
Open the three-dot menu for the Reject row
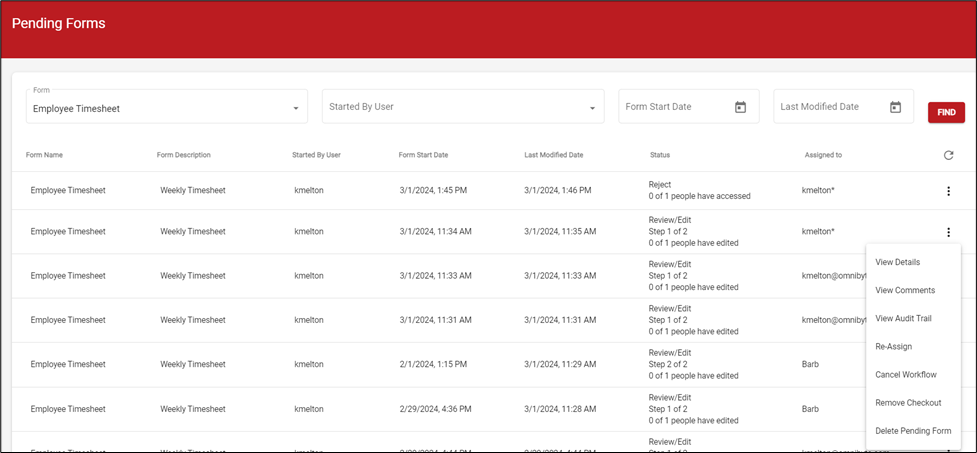click(947, 190)
